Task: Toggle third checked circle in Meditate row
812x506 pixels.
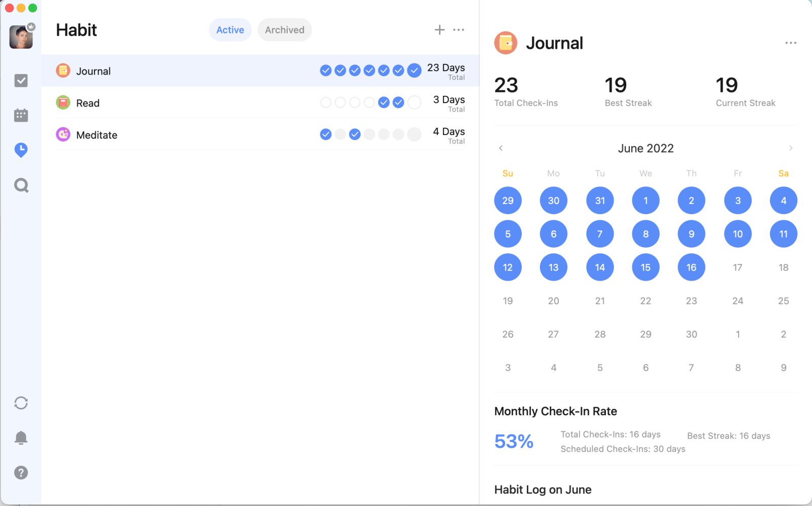Action: click(355, 134)
